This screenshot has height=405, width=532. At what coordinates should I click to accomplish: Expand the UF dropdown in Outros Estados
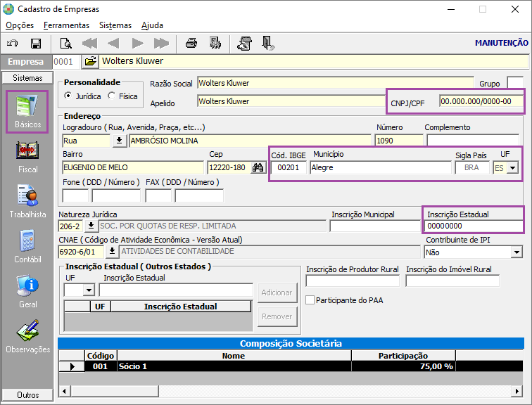pyautogui.click(x=89, y=290)
